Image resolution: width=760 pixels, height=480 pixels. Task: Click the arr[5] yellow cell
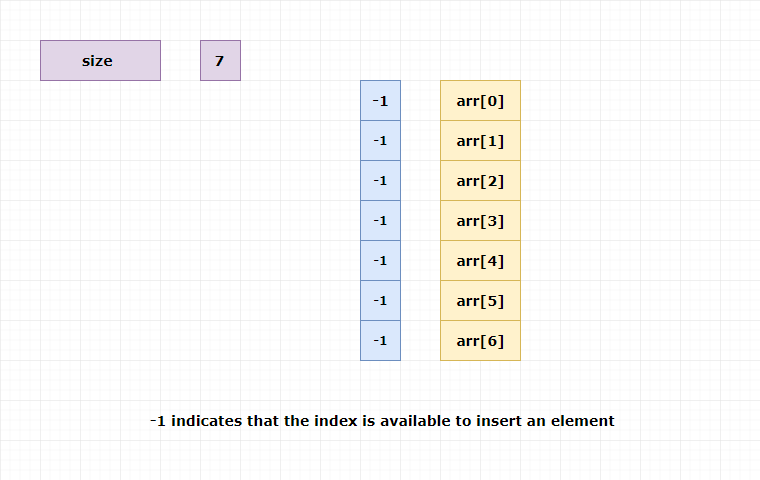(480, 301)
